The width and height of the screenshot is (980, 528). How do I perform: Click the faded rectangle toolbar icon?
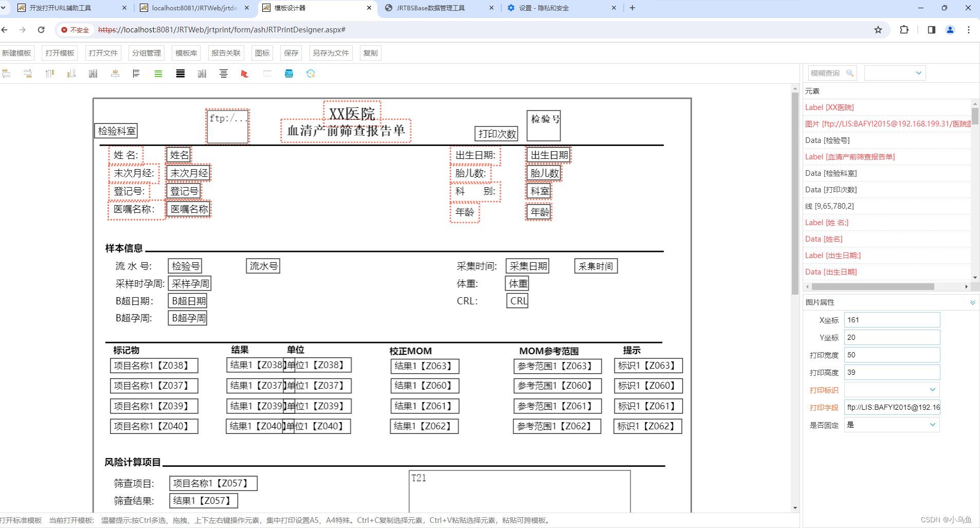(267, 74)
